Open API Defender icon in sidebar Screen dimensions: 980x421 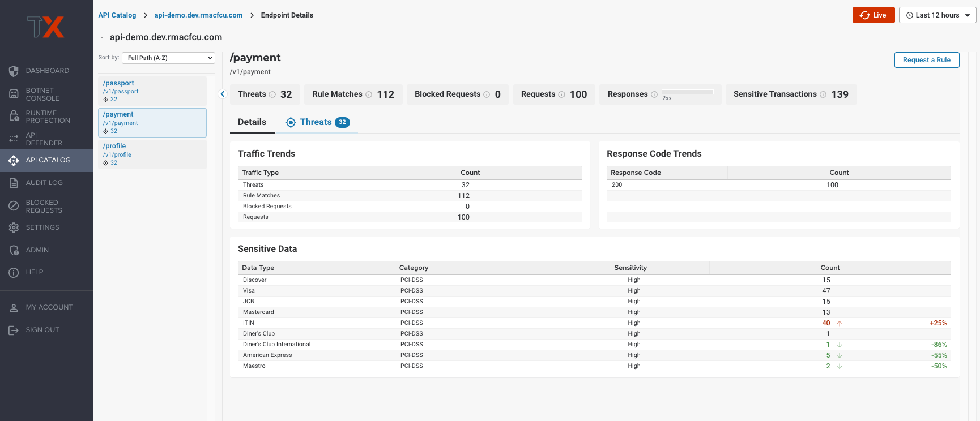[x=14, y=139]
